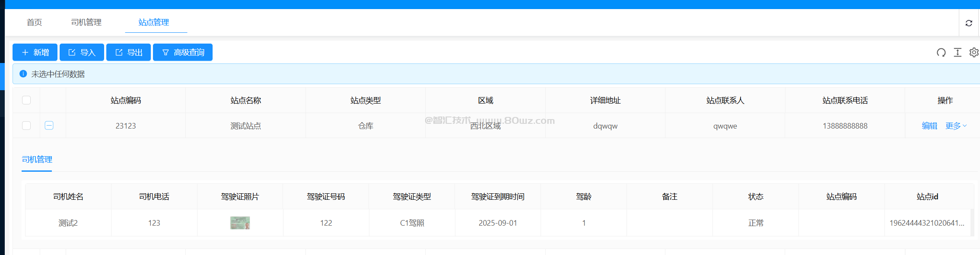Click the 状态 column header

(756, 197)
